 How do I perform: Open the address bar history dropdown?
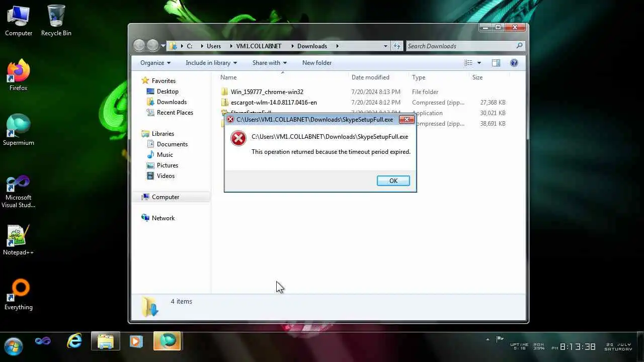[x=386, y=46]
